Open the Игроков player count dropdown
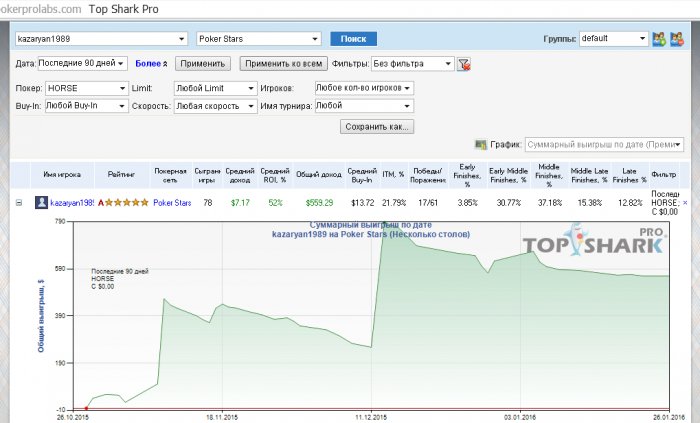 coord(364,88)
